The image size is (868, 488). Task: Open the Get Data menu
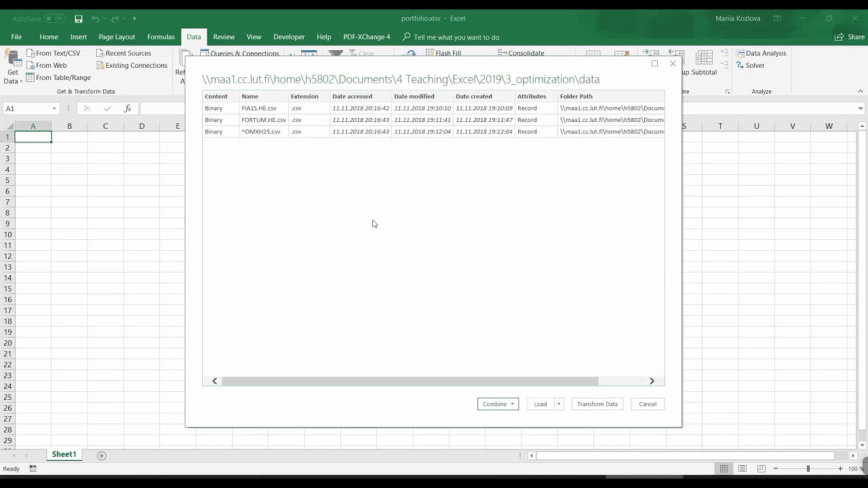point(13,67)
